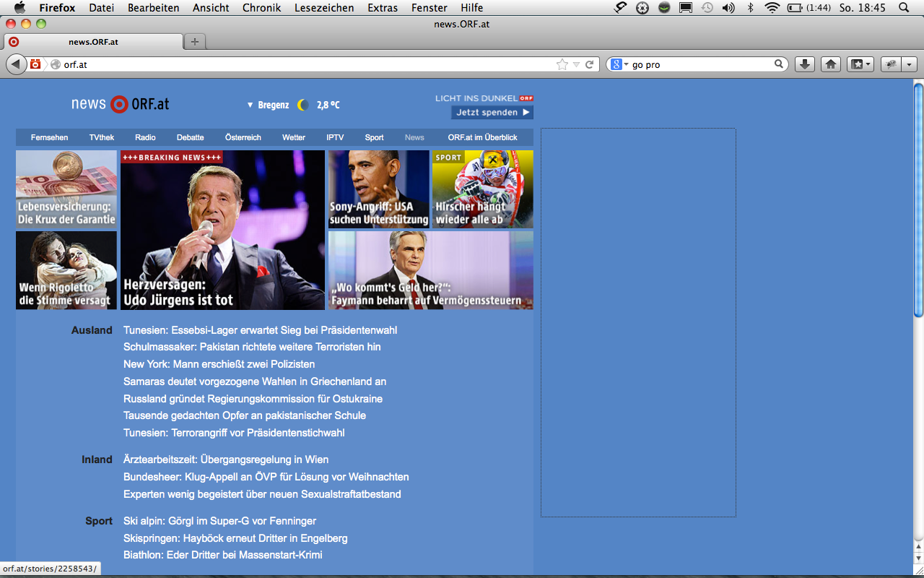
Task: Go to the home page via house icon
Action: pyautogui.click(x=831, y=64)
